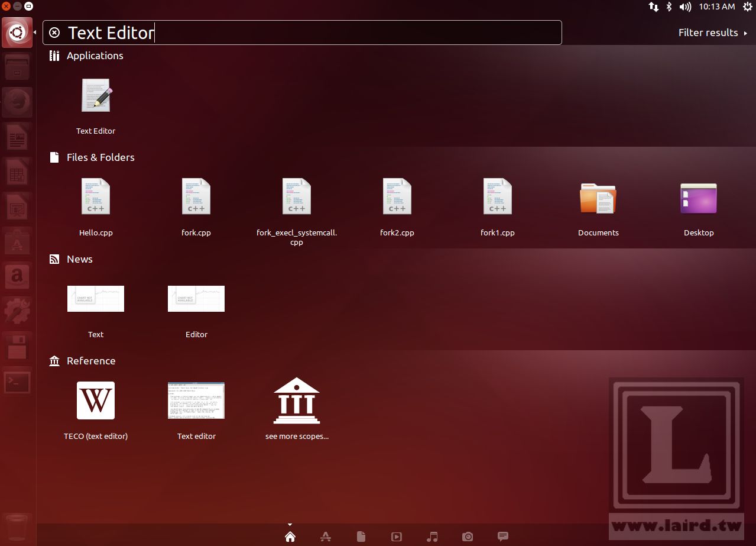Switch to the Applications lens
Image resolution: width=756 pixels, height=546 pixels.
click(x=326, y=537)
